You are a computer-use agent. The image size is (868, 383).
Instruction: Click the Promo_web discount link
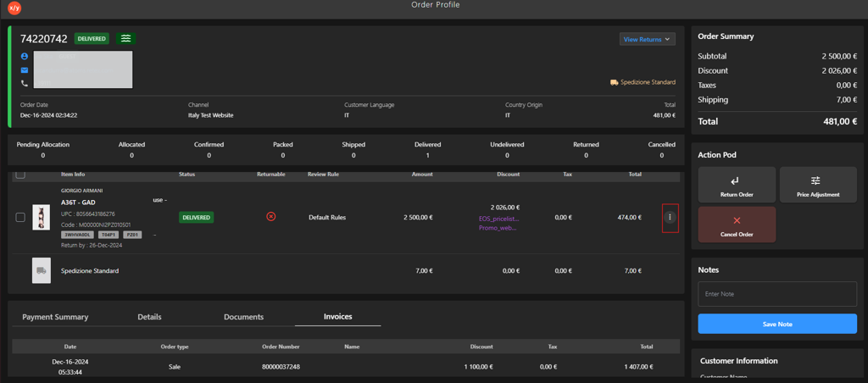click(x=499, y=228)
